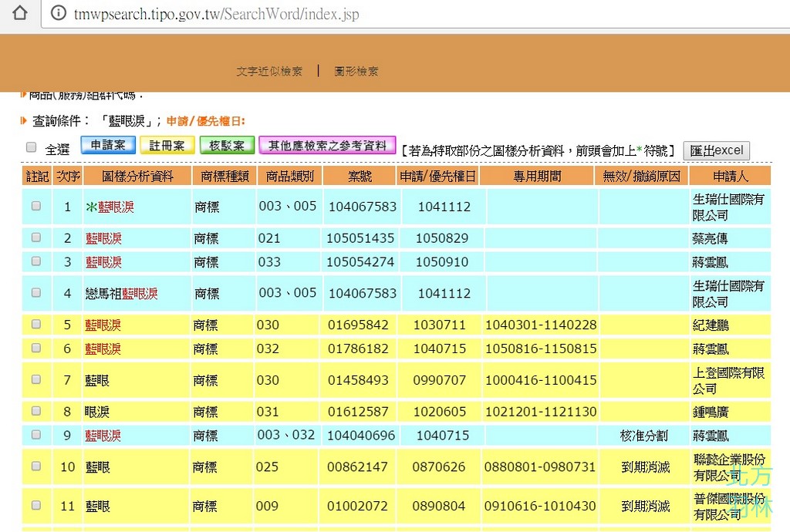Click applicant 鍾鳴廣
The width and height of the screenshot is (790, 532).
[711, 412]
